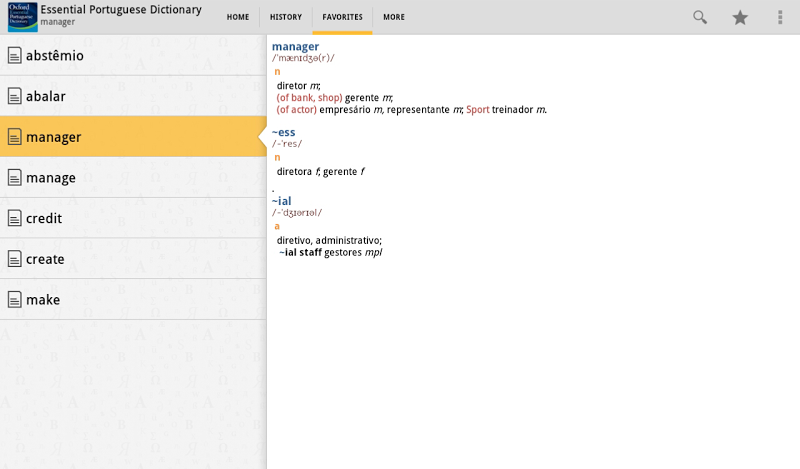Switch to the History tab

(x=286, y=17)
